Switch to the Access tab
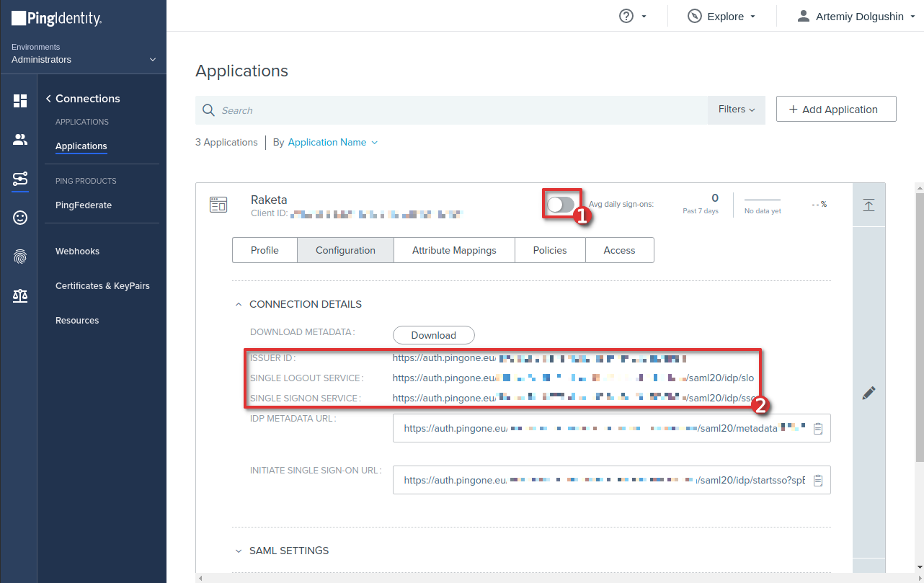Screen dimensions: 924x583 (x=619, y=250)
